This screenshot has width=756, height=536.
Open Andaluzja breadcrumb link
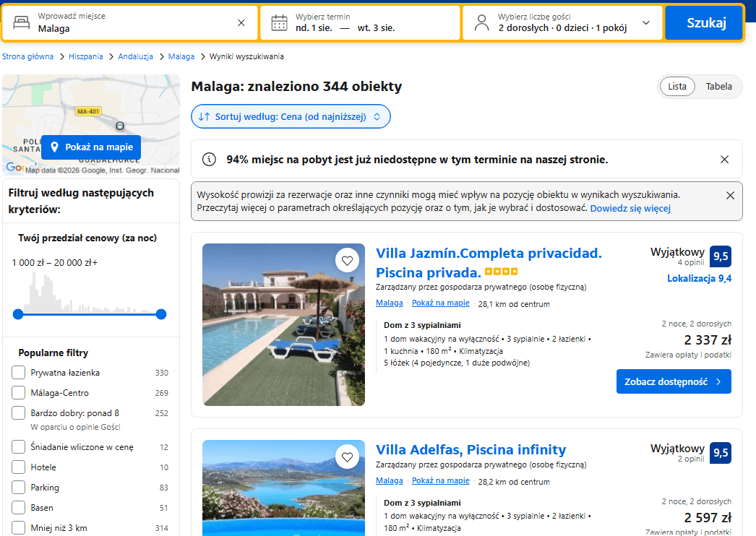coord(135,56)
